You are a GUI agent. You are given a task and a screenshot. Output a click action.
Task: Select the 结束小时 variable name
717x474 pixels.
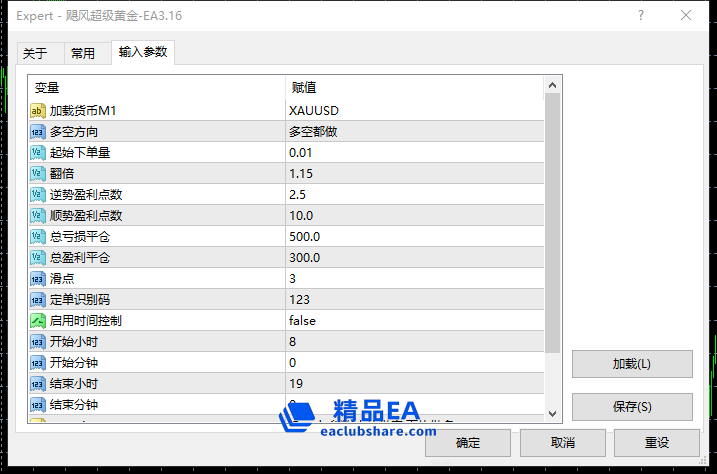(x=74, y=384)
